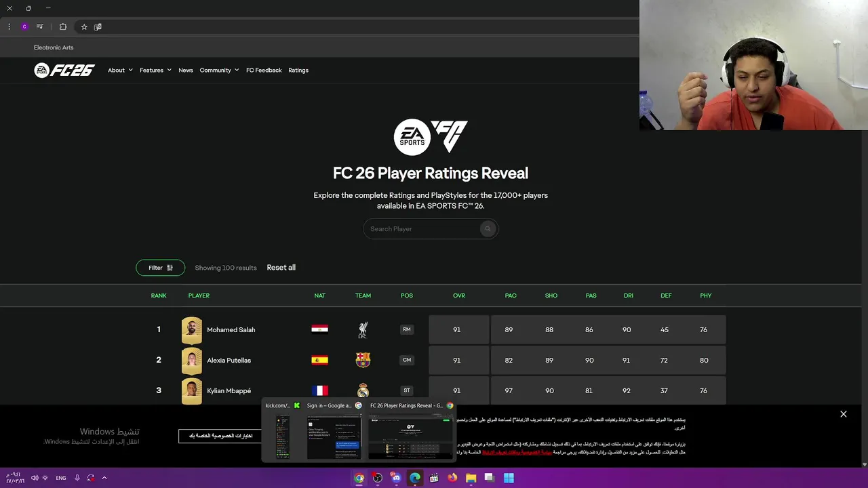The width and height of the screenshot is (868, 488).
Task: Click the Barcelona crest in Putellas's row
Action: click(363, 360)
